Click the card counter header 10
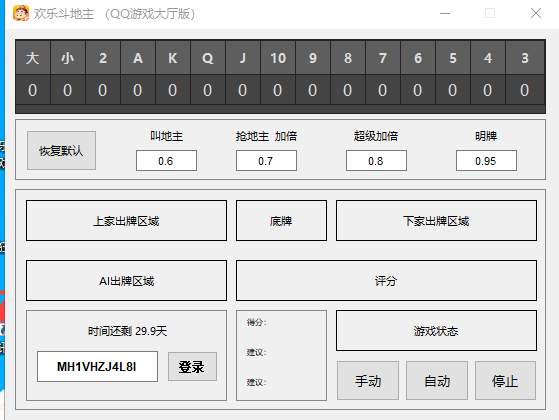The width and height of the screenshot is (559, 420). tap(278, 58)
